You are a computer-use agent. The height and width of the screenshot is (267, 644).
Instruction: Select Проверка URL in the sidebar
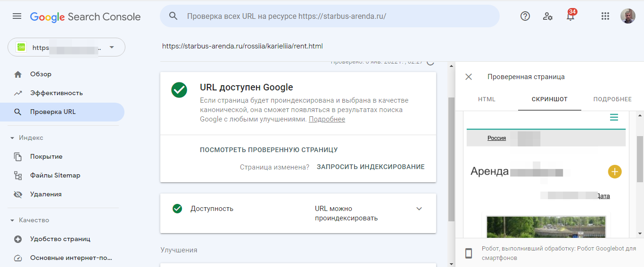coord(62,112)
